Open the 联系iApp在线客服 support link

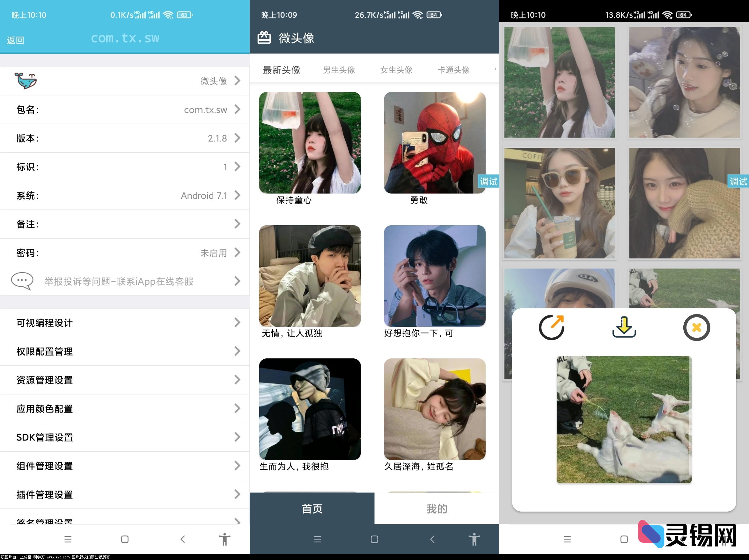click(119, 281)
